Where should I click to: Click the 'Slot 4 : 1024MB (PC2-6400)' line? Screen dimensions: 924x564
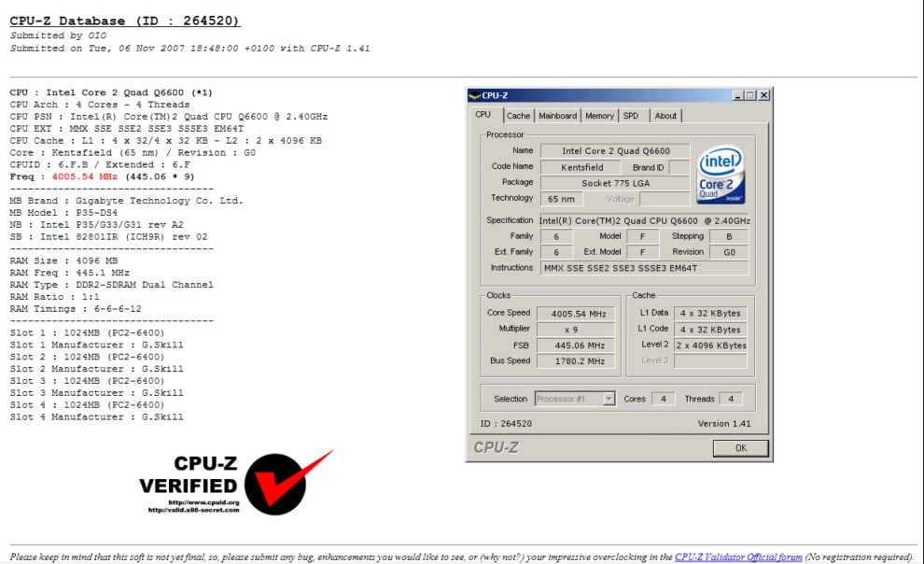click(x=87, y=405)
